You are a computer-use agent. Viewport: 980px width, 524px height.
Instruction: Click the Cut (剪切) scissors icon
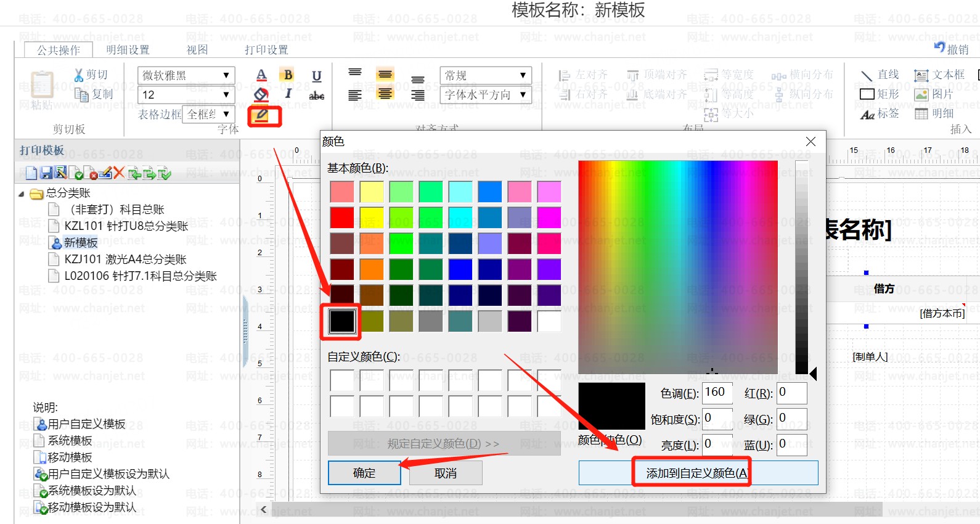click(x=79, y=75)
